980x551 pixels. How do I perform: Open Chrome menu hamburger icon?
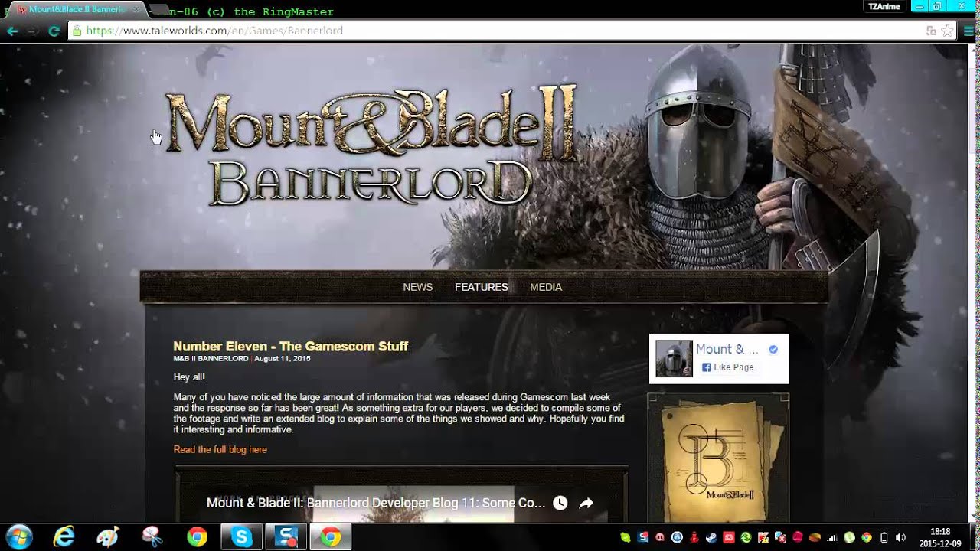pos(969,31)
